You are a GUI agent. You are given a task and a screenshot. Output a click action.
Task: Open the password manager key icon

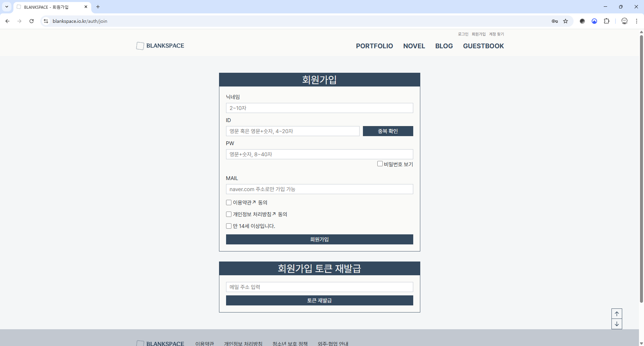[x=554, y=21]
